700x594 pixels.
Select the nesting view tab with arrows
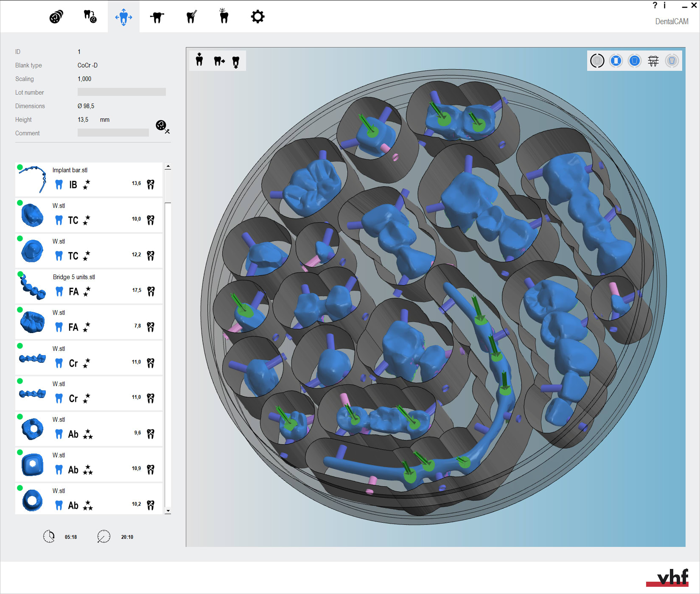point(123,17)
